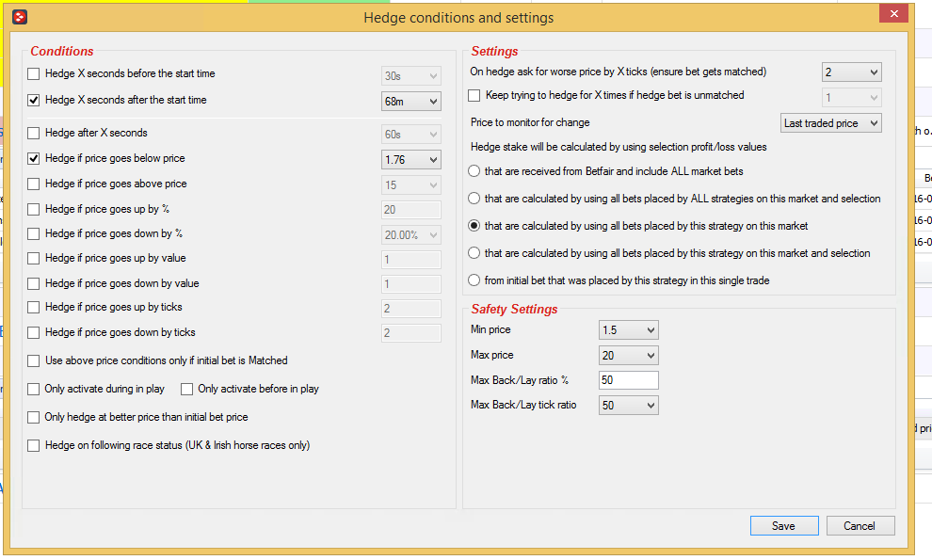Open the 30s seconds-before-start dropdown

(x=411, y=75)
